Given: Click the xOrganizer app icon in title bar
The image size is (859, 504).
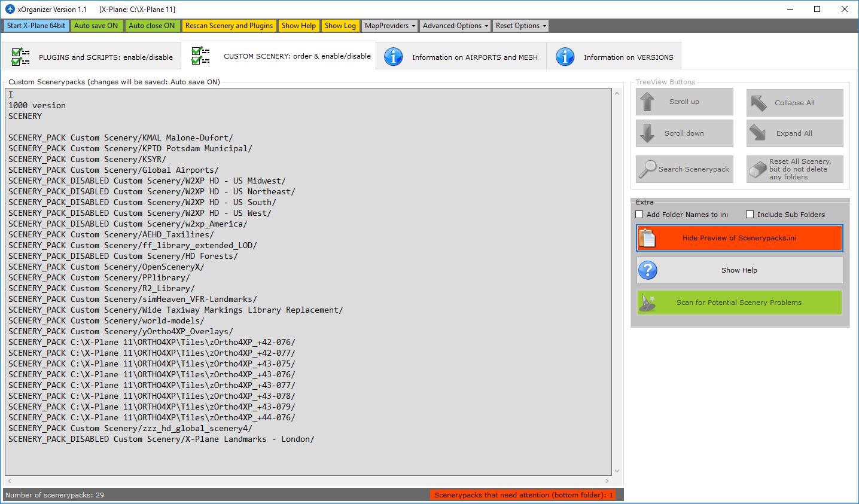Looking at the screenshot, I should pos(10,9).
